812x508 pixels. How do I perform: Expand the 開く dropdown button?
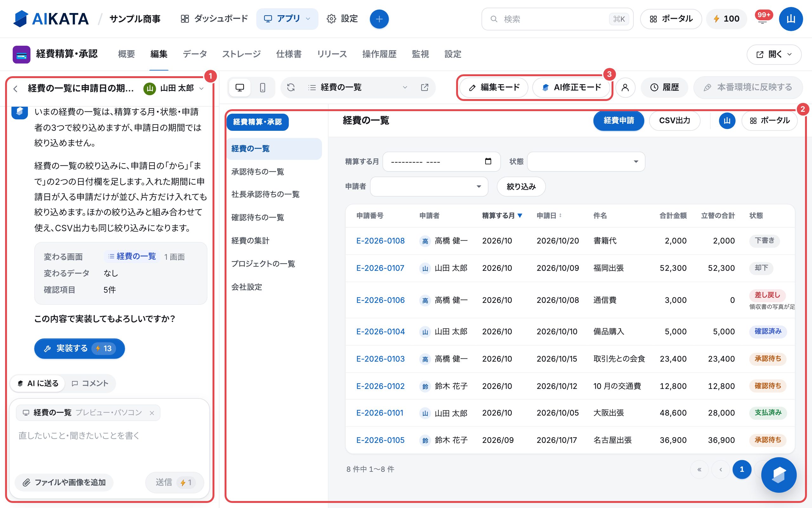[774, 54]
